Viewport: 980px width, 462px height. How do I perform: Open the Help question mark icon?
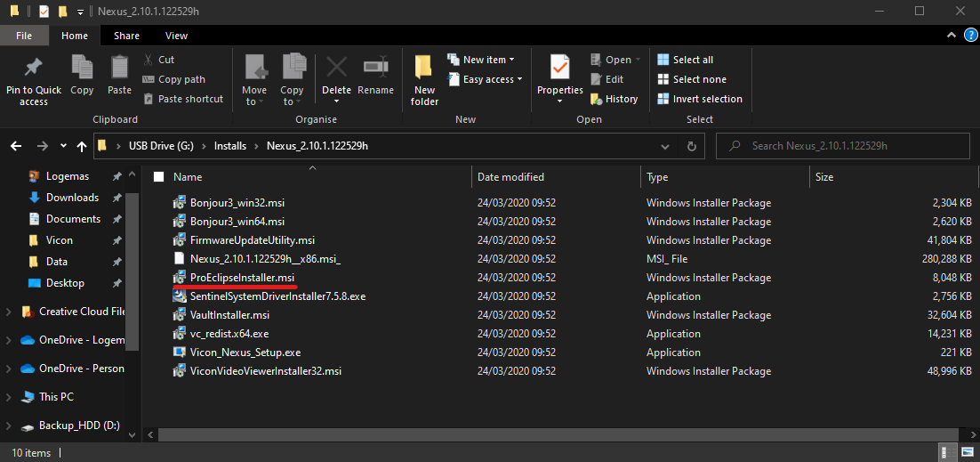point(970,36)
